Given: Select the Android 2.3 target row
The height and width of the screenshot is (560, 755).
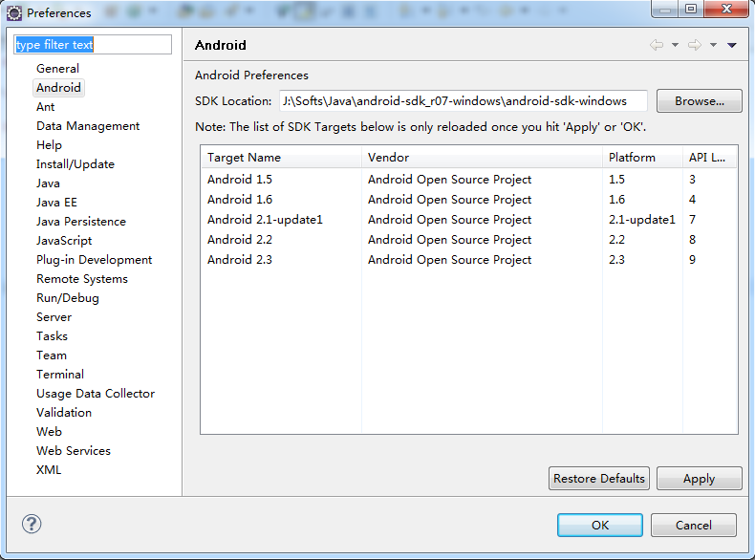Looking at the screenshot, I should tap(469, 260).
